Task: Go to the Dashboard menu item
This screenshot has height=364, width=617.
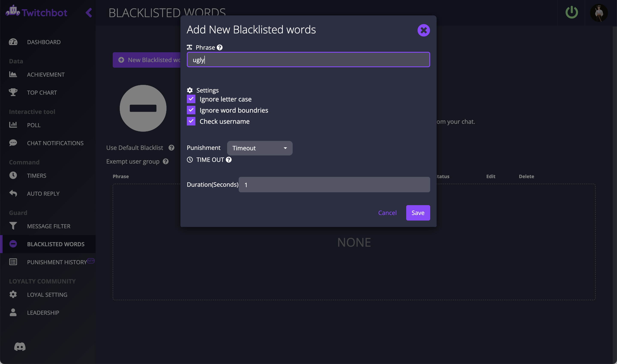Action: click(44, 42)
